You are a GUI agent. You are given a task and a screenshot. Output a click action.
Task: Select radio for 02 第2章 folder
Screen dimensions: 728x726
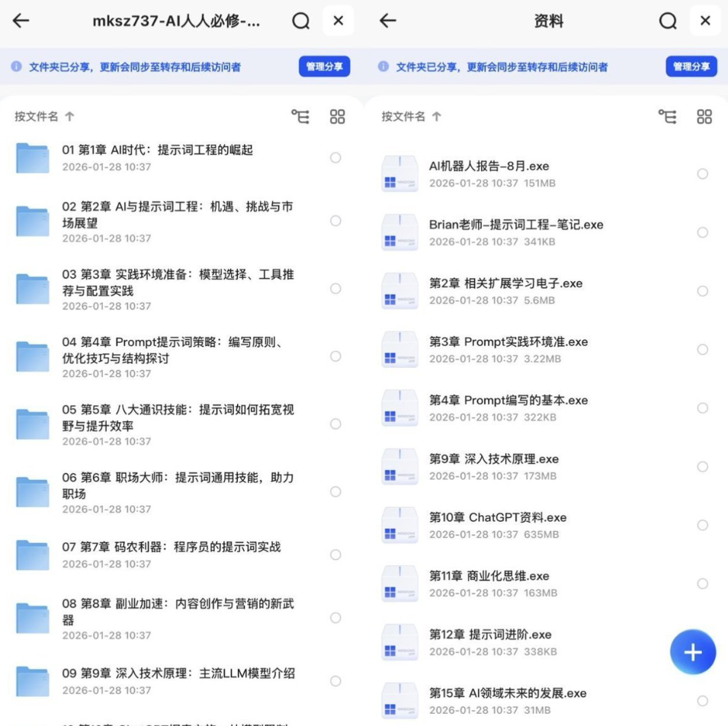335,221
